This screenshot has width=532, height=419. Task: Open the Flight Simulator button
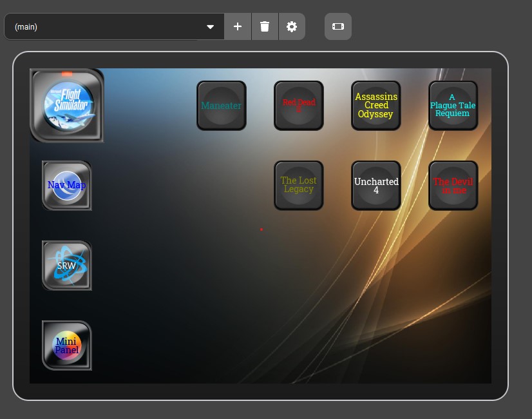coord(67,106)
